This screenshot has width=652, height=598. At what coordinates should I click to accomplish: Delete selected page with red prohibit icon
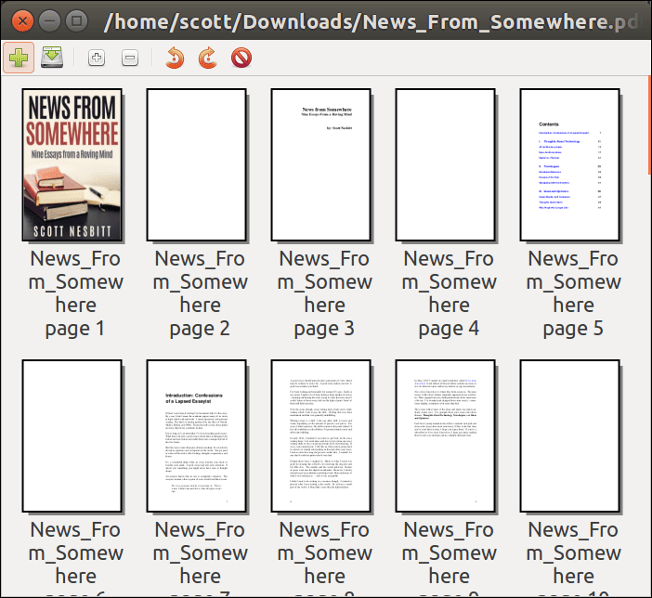click(x=241, y=59)
